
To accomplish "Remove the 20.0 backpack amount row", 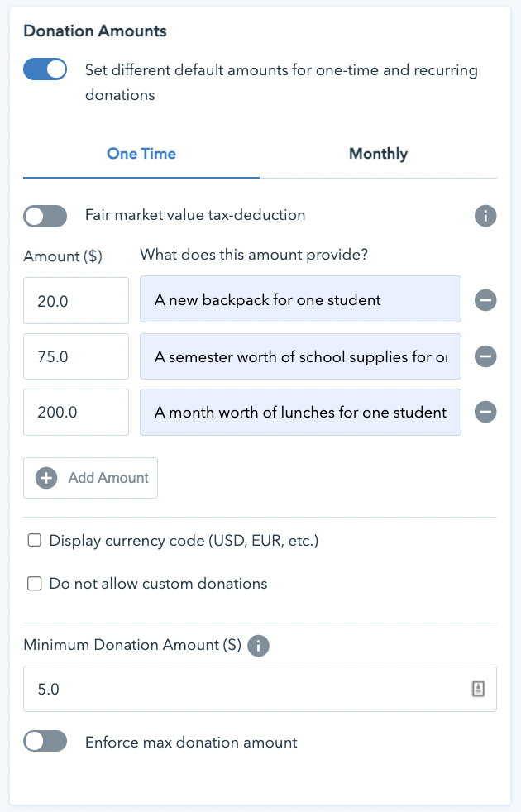I will pyautogui.click(x=485, y=300).
